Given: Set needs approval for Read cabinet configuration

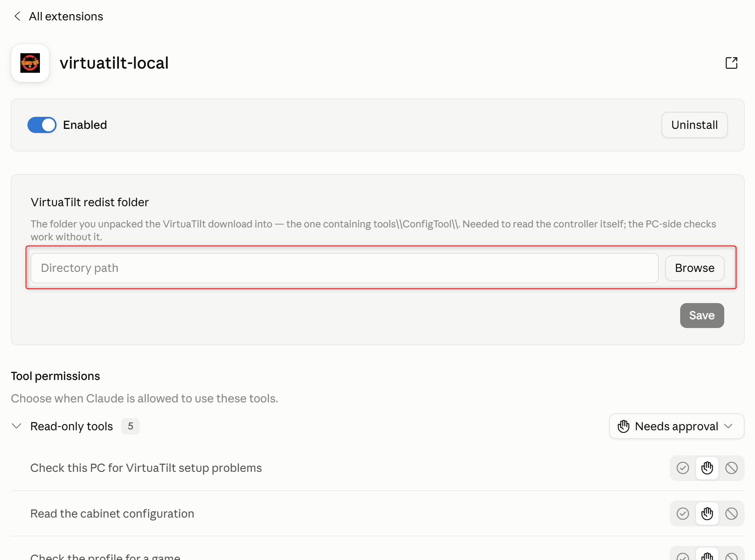Looking at the screenshot, I should [707, 514].
